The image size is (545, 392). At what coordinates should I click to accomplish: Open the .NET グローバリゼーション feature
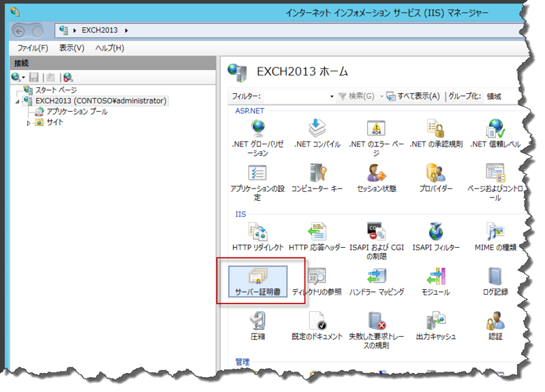click(258, 138)
